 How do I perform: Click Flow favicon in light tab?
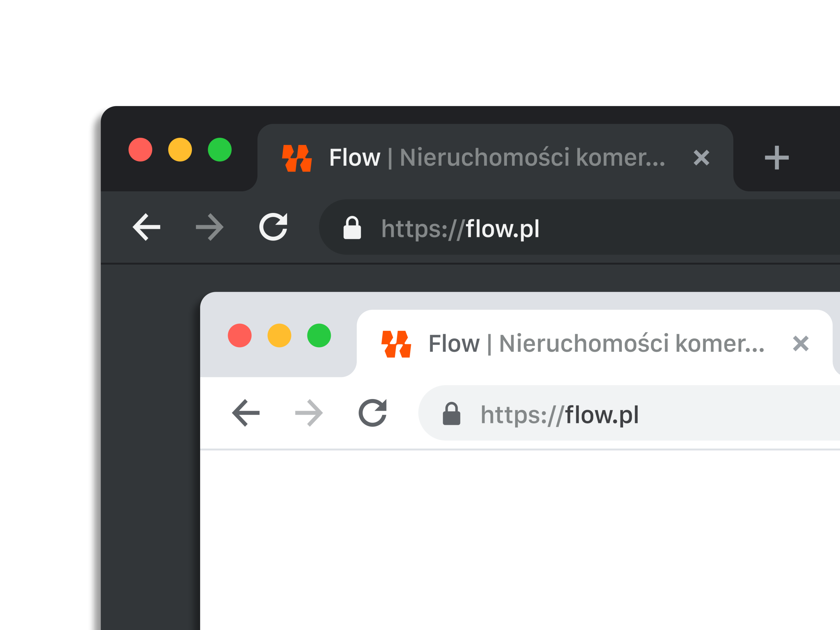click(x=396, y=344)
